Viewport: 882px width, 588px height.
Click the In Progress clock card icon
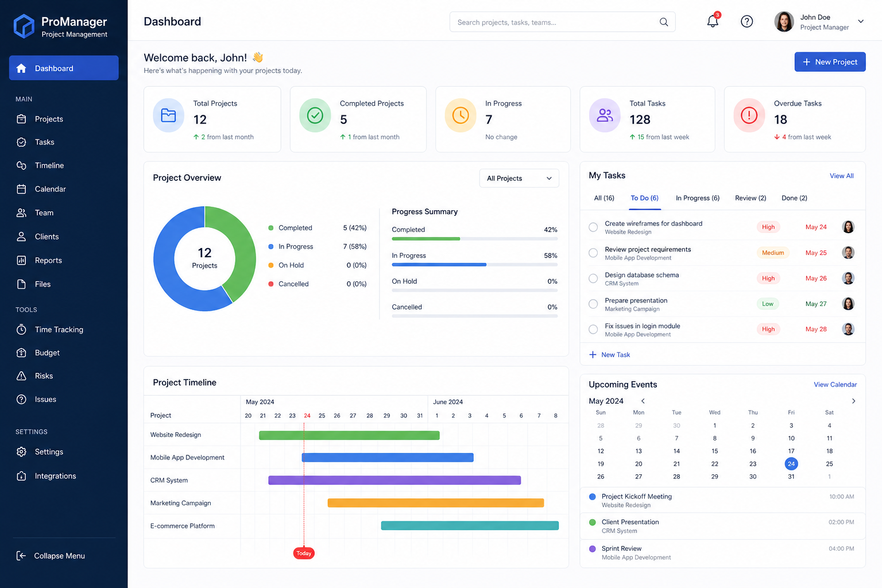461,115
